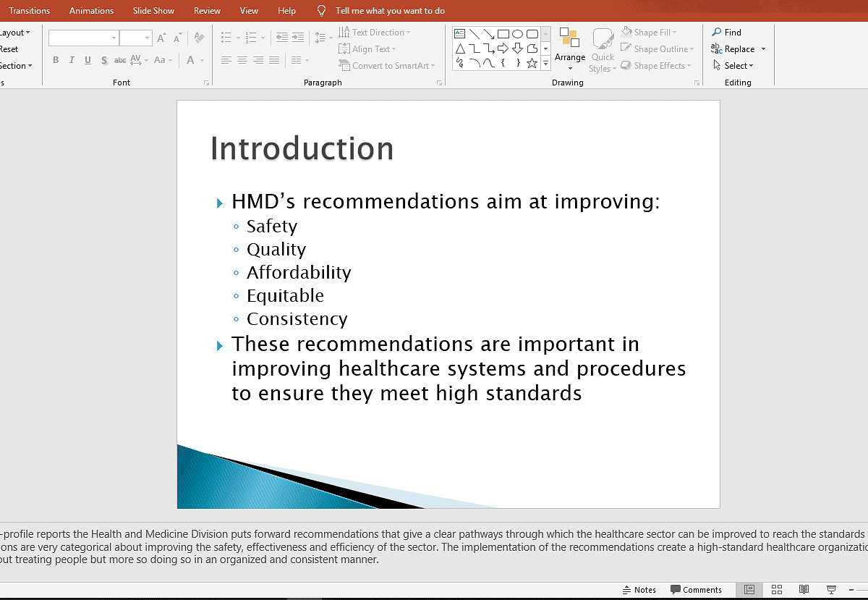Open the font name combo box
Image resolution: width=868 pixels, height=600 pixels.
click(83, 38)
